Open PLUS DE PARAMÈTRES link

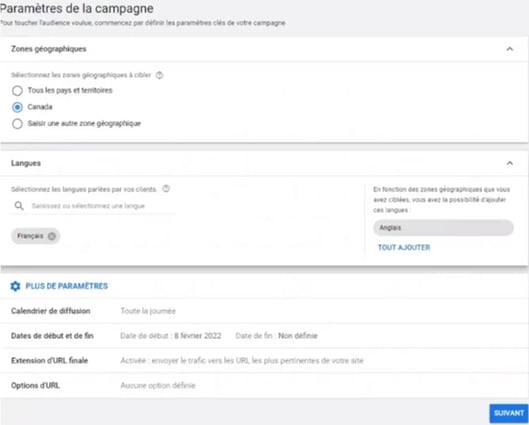pos(67,286)
